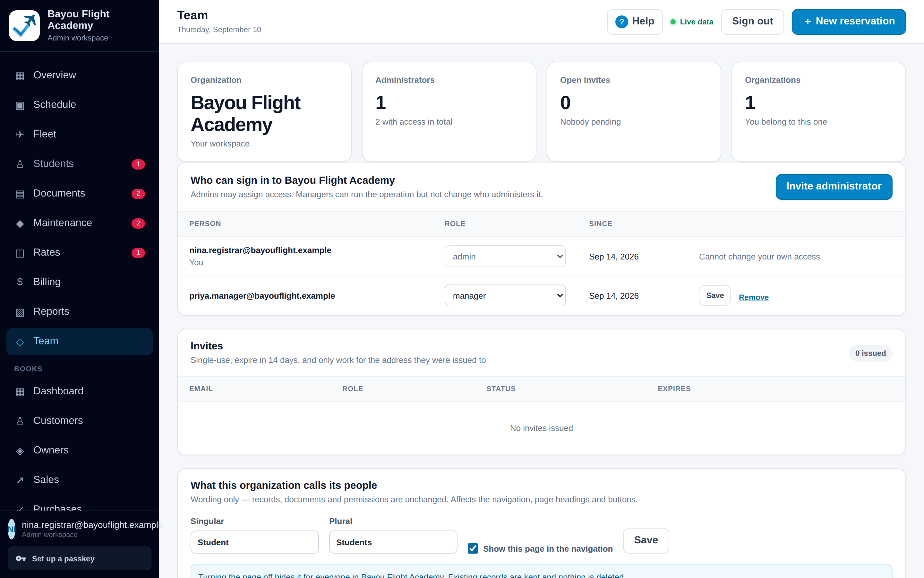Click the Cannot change your own access note
The image size is (924, 578).
point(759,257)
